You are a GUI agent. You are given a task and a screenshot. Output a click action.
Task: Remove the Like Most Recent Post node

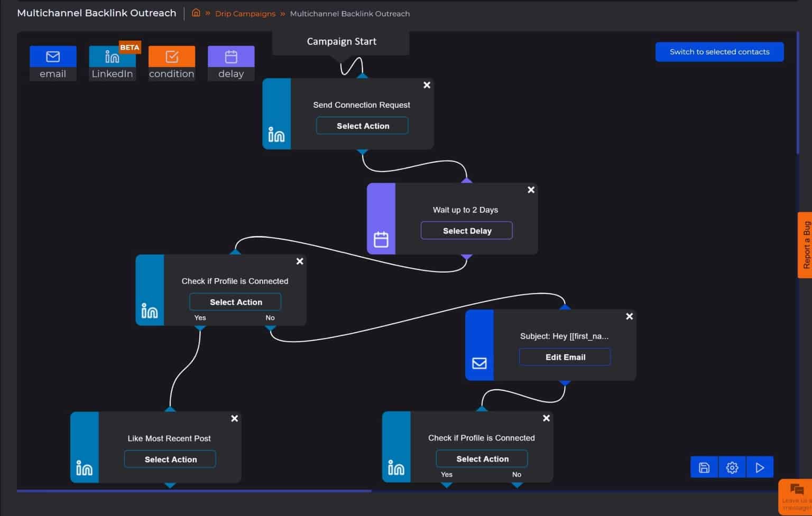tap(234, 418)
